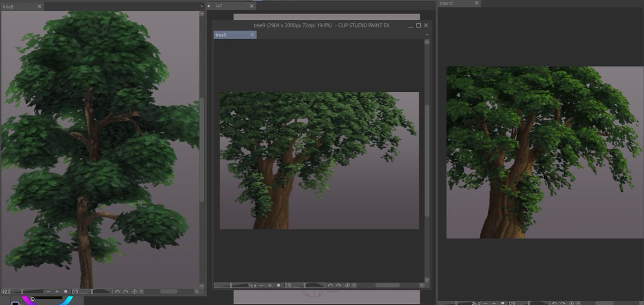
Task: Click tree9 vertical scrollbar down arrow
Action: [x=427, y=280]
